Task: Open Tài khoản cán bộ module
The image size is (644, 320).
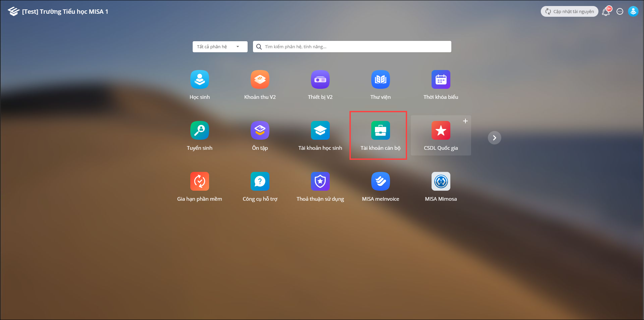Action: [380, 131]
